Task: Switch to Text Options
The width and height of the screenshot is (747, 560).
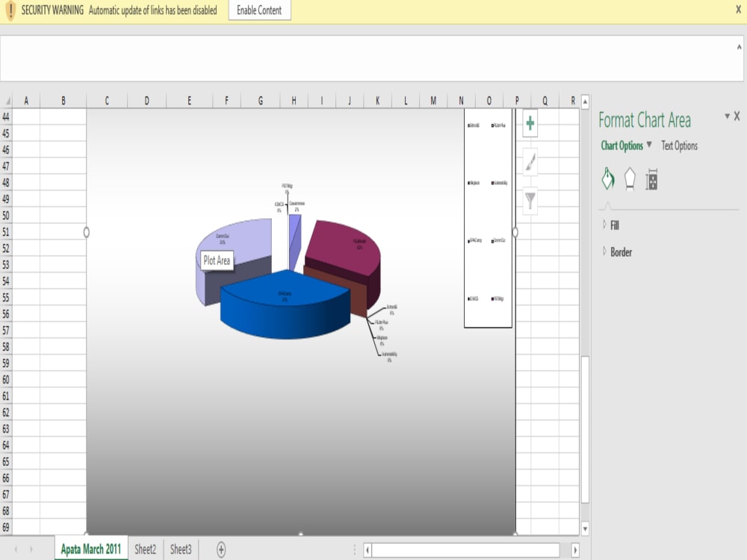Action: [x=679, y=146]
